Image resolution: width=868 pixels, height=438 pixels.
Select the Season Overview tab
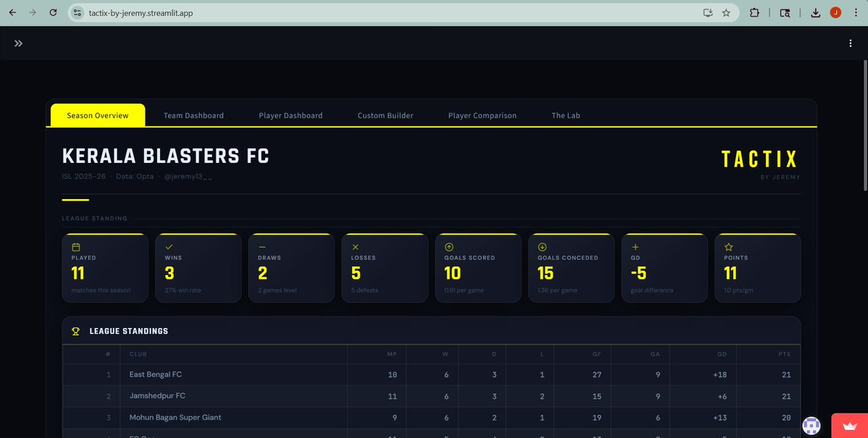pyautogui.click(x=98, y=115)
